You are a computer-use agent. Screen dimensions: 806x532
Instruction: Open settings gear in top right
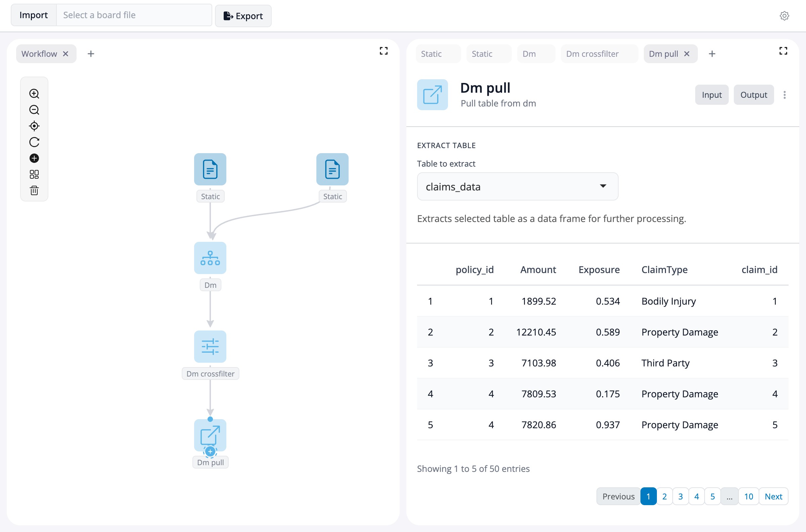coord(784,15)
